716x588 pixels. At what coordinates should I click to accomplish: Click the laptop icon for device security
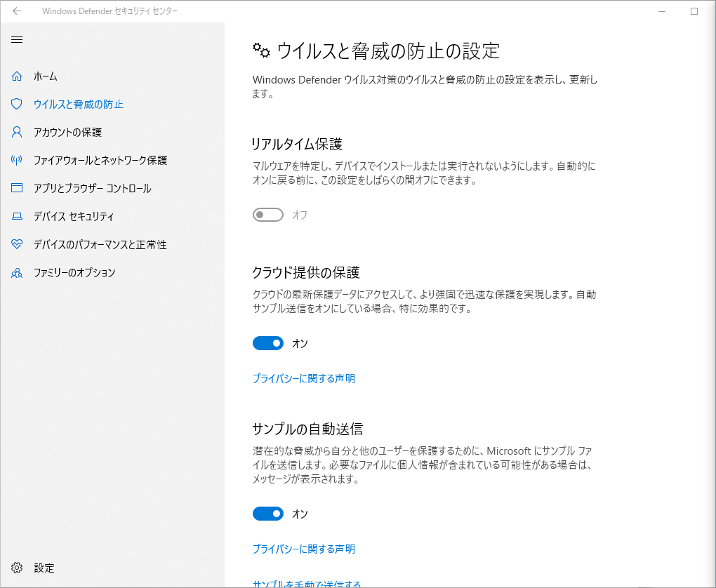17,216
